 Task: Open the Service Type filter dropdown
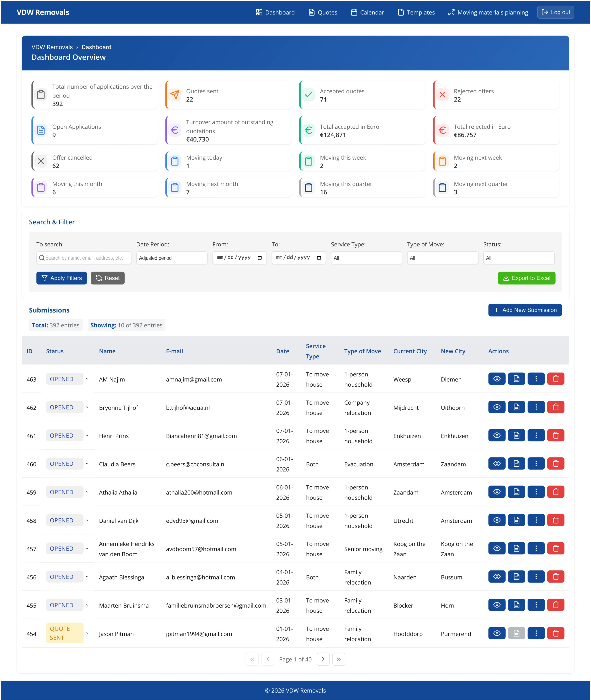coord(366,258)
